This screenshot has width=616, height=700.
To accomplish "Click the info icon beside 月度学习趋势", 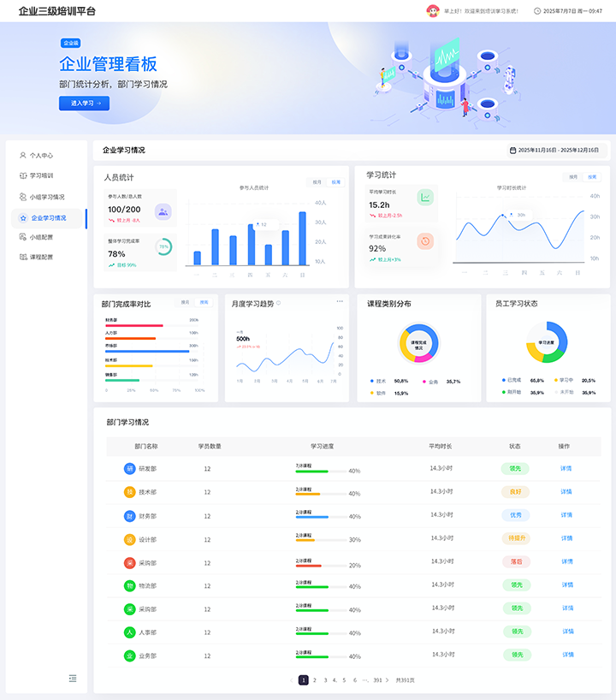I will point(278,303).
